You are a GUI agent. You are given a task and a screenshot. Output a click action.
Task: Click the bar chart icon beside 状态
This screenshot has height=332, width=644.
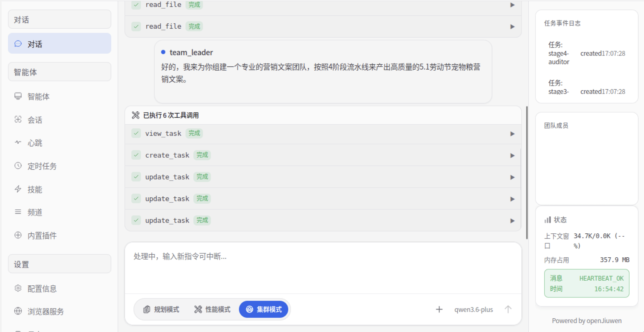(x=547, y=220)
